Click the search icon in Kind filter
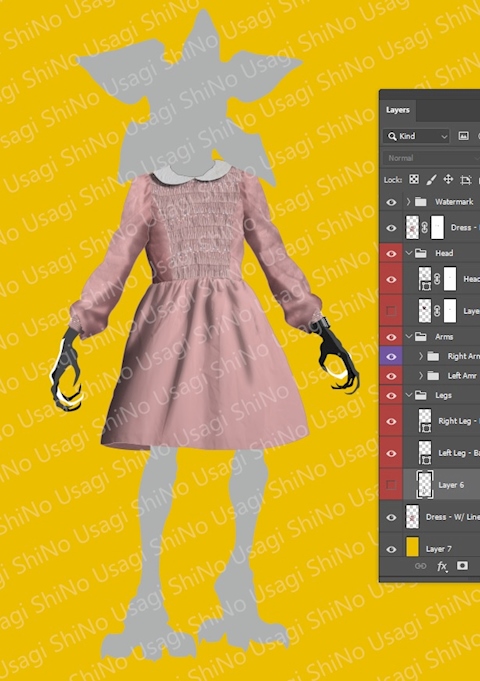 pyautogui.click(x=392, y=136)
